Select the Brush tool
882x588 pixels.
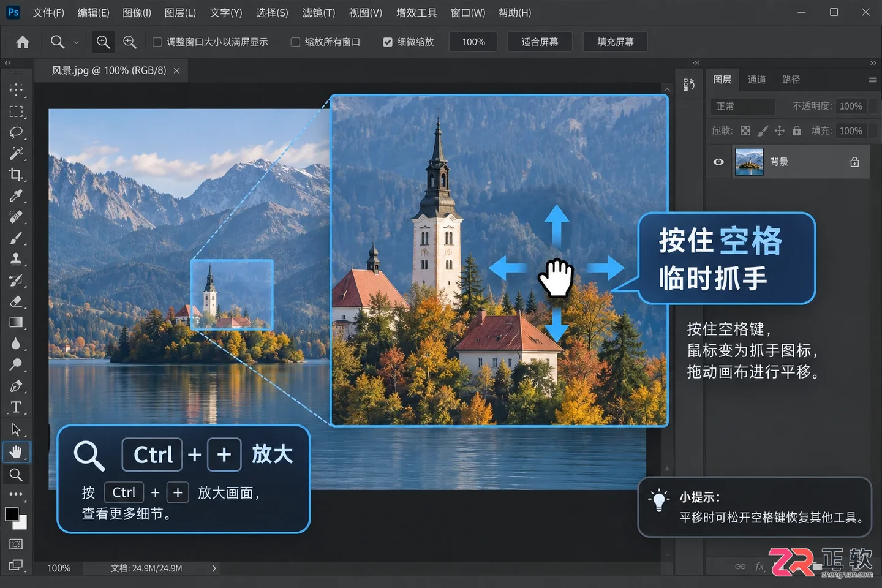coord(16,238)
